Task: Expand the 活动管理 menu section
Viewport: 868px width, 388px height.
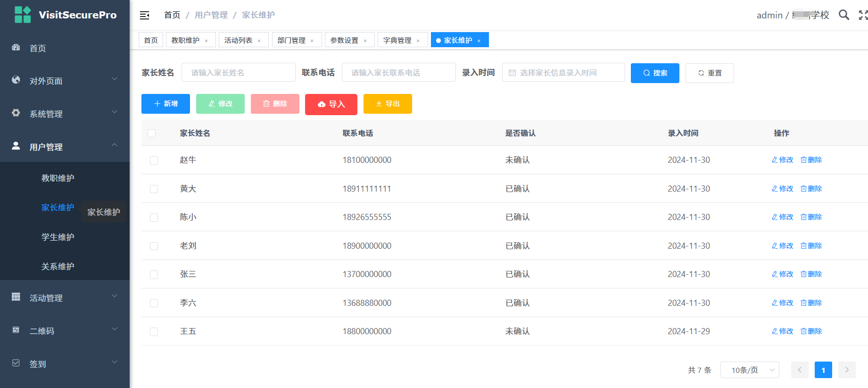Action: 65,298
